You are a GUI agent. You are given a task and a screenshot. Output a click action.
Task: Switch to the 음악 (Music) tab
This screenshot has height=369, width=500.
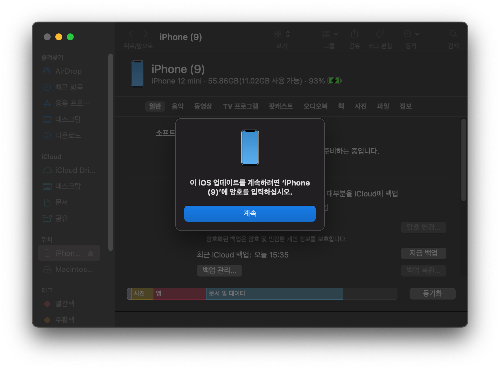tap(178, 106)
